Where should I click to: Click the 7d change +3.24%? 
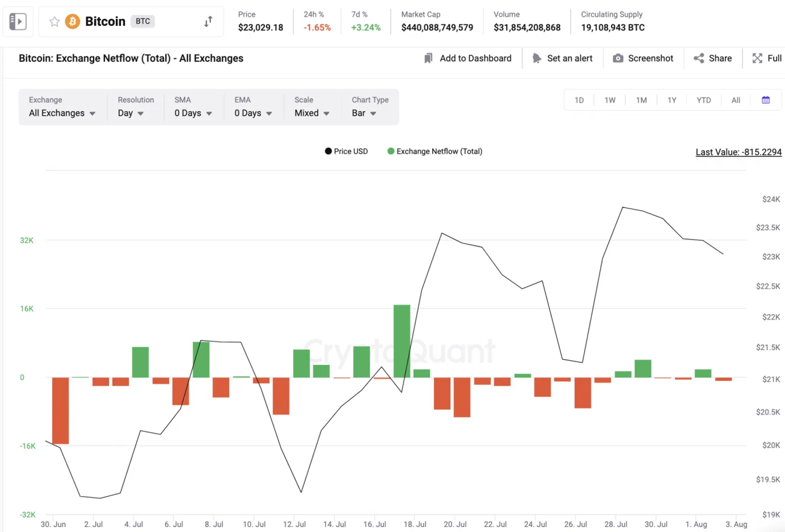(366, 27)
